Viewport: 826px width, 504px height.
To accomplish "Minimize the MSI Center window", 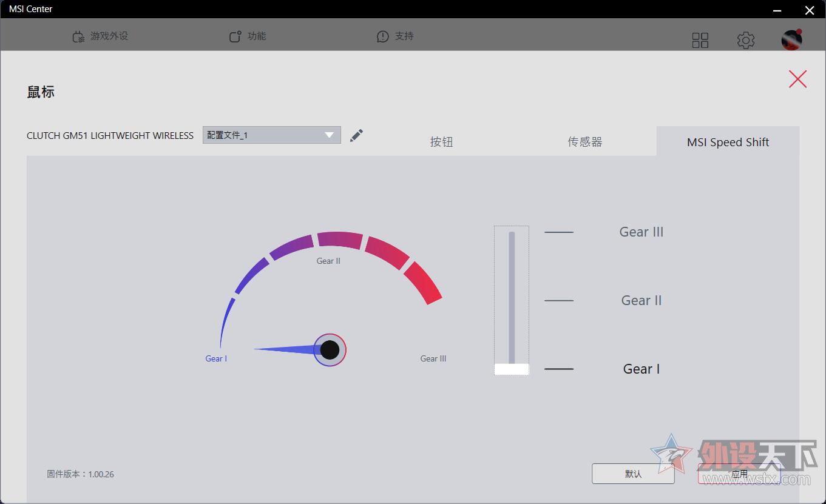I will 779,10.
